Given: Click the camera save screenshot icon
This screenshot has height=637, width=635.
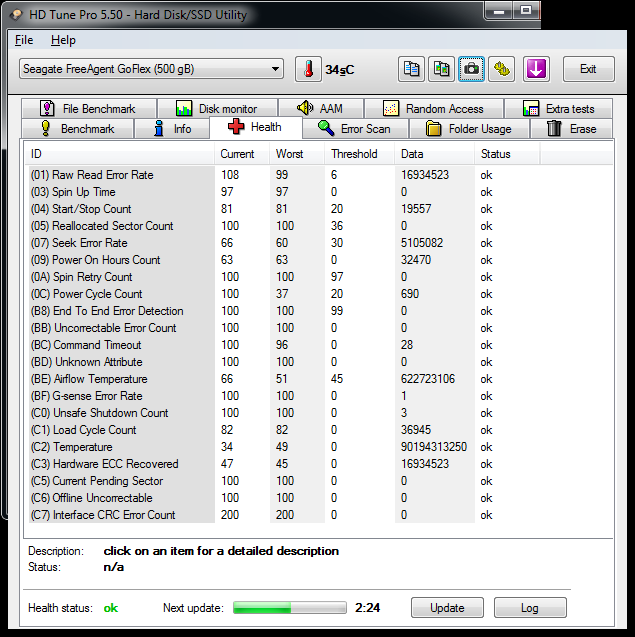Looking at the screenshot, I should click(471, 69).
